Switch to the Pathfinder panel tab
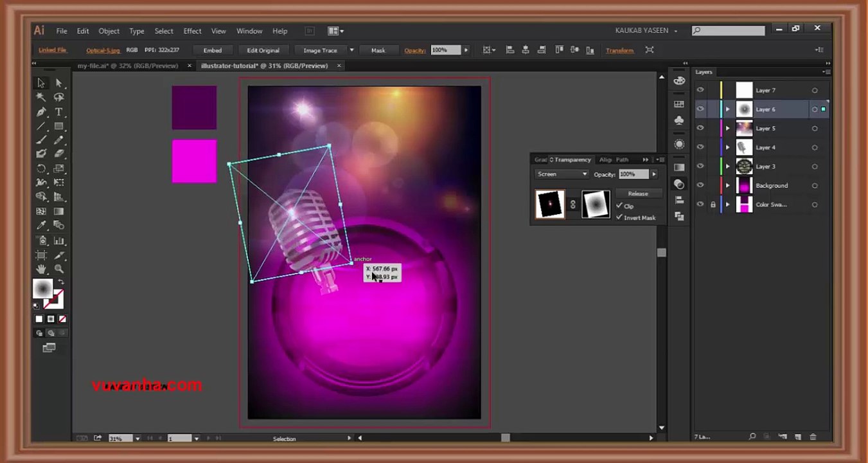868x463 pixels. [622, 159]
